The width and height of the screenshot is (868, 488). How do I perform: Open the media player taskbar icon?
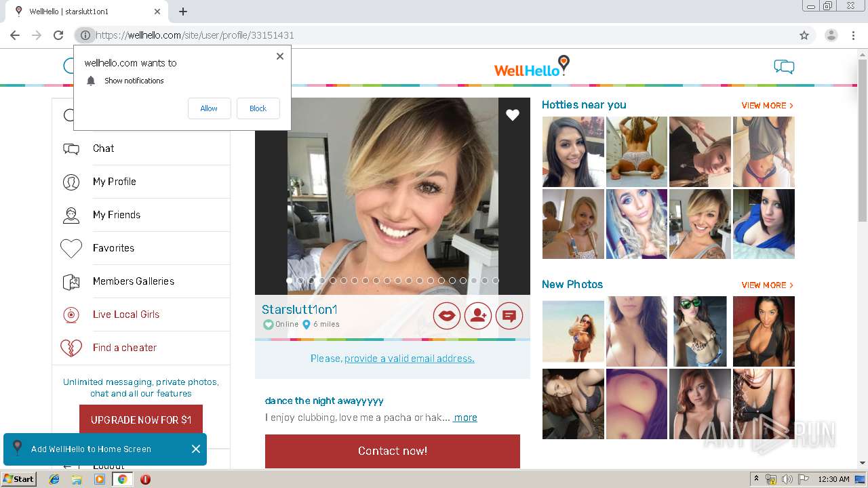click(x=100, y=479)
